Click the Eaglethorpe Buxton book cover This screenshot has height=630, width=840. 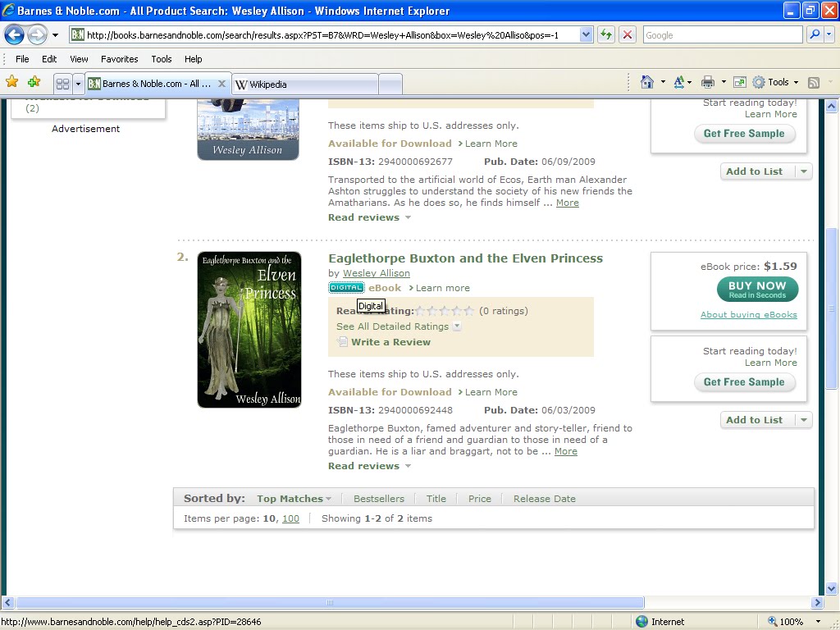249,330
